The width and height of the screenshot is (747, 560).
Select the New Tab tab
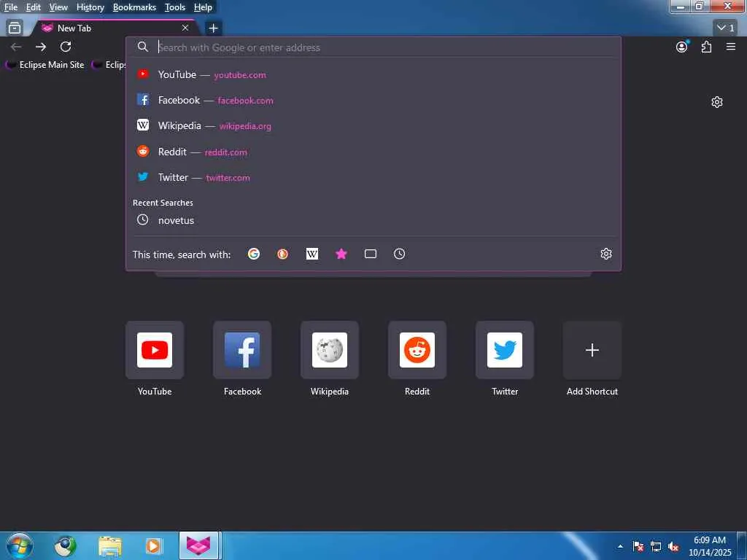pyautogui.click(x=115, y=28)
